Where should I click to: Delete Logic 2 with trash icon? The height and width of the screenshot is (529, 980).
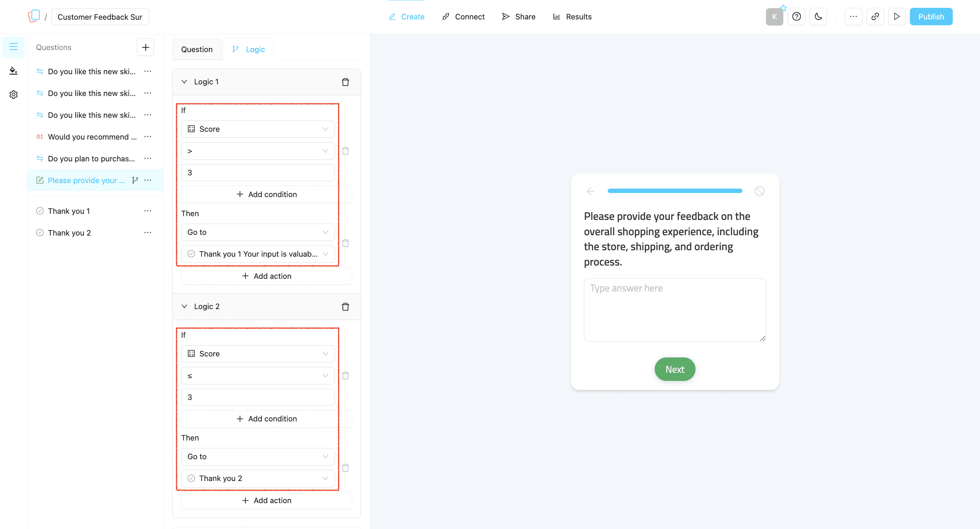coord(345,306)
